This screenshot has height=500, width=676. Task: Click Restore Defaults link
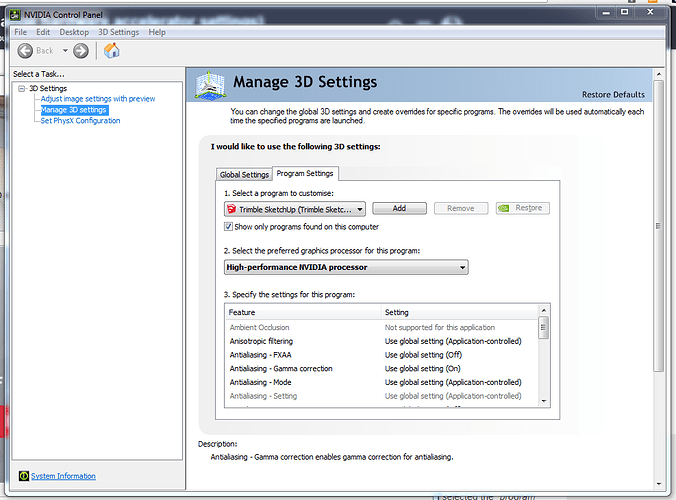click(613, 94)
